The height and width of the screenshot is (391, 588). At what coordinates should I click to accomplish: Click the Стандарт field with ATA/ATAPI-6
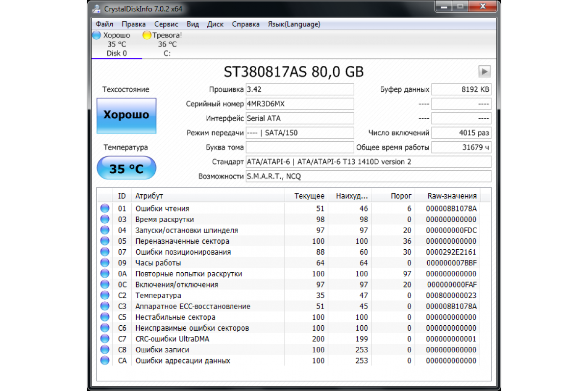pos(368,162)
